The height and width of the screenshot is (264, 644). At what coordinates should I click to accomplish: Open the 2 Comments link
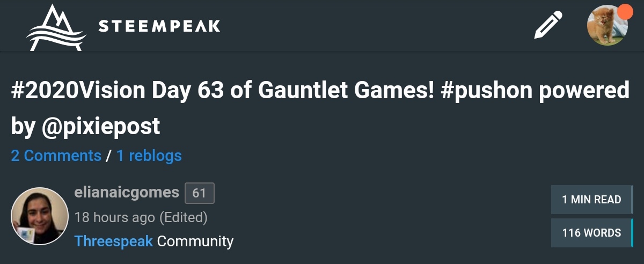(56, 156)
